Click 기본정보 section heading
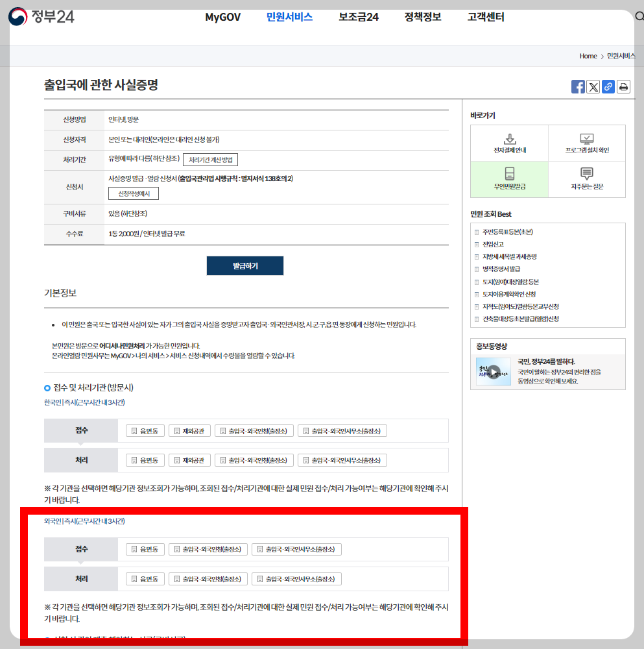 click(60, 293)
